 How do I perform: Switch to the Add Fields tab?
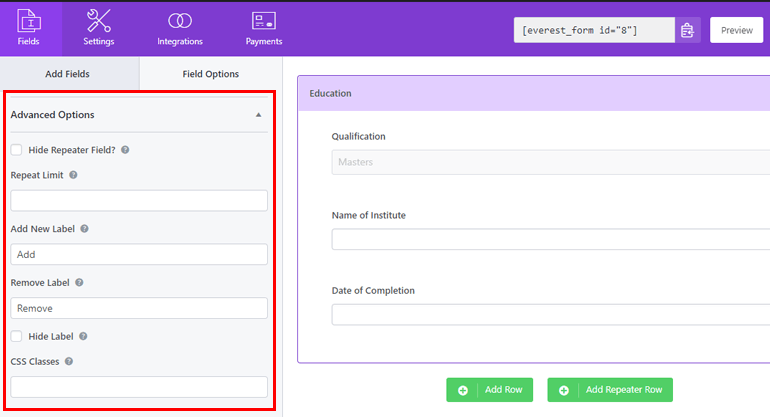tap(69, 74)
